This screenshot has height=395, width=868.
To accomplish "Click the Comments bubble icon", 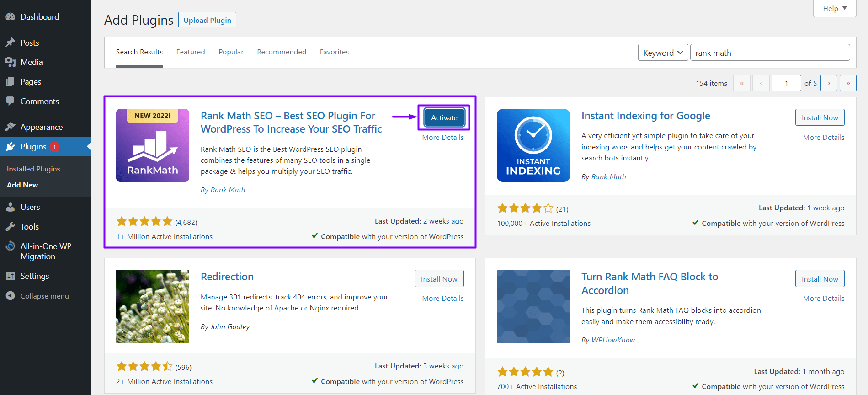I will pos(10,101).
